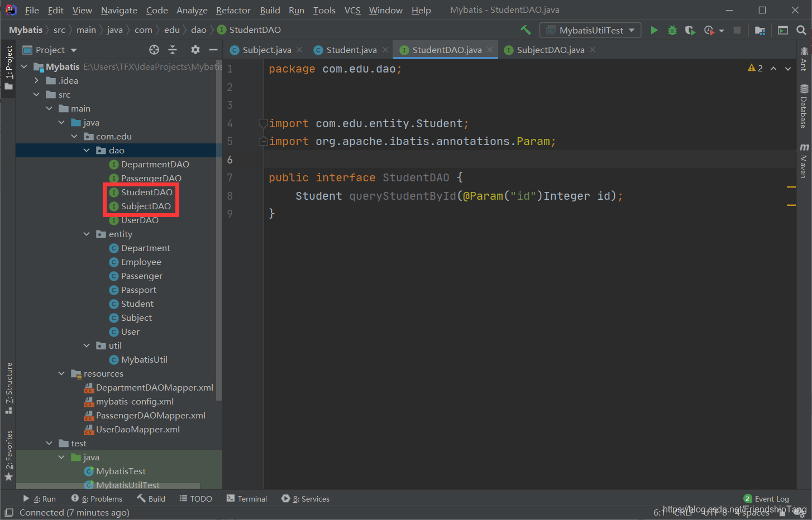Viewport: 812px width, 520px height.
Task: Click the dao breadcrumb in navigation bar
Action: (x=199, y=30)
